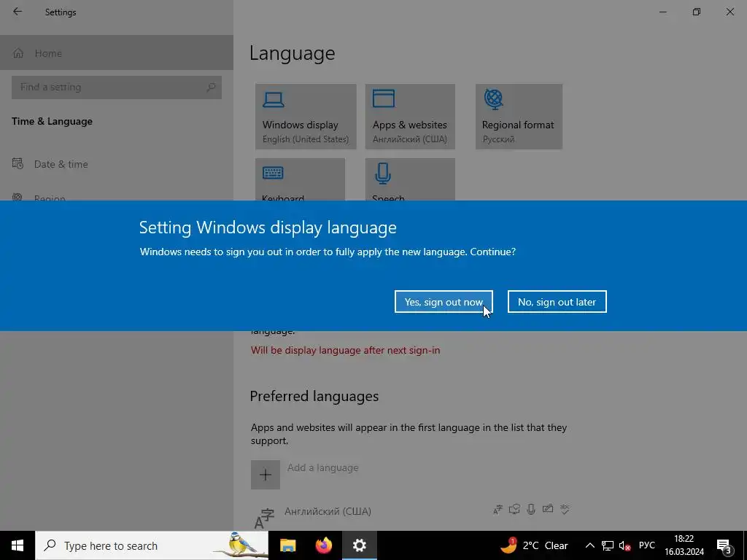Click the Settings gear in the taskbar
Screen dimensions: 747x560
(359, 545)
